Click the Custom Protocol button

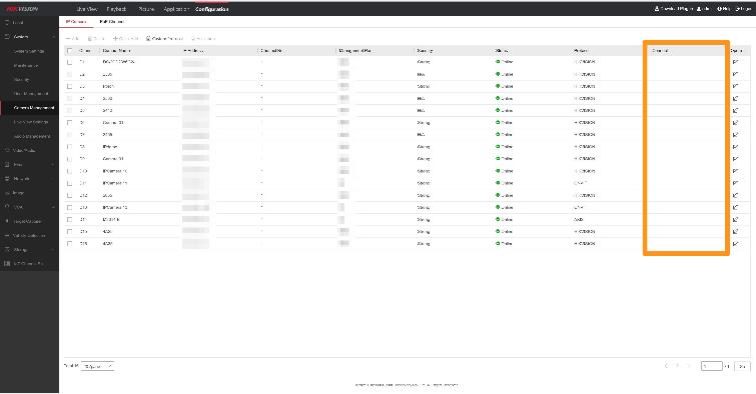point(164,38)
